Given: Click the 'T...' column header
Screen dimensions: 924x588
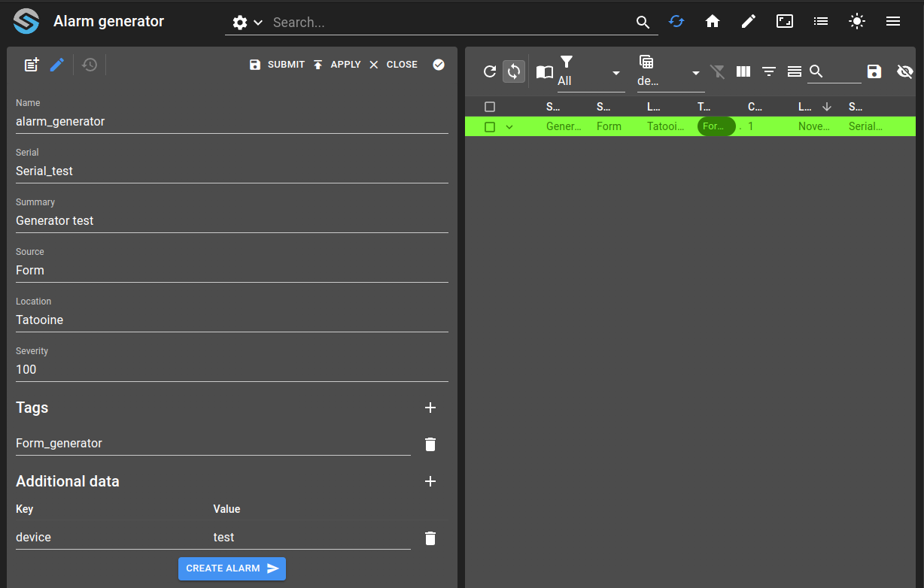Looking at the screenshot, I should tap(704, 107).
